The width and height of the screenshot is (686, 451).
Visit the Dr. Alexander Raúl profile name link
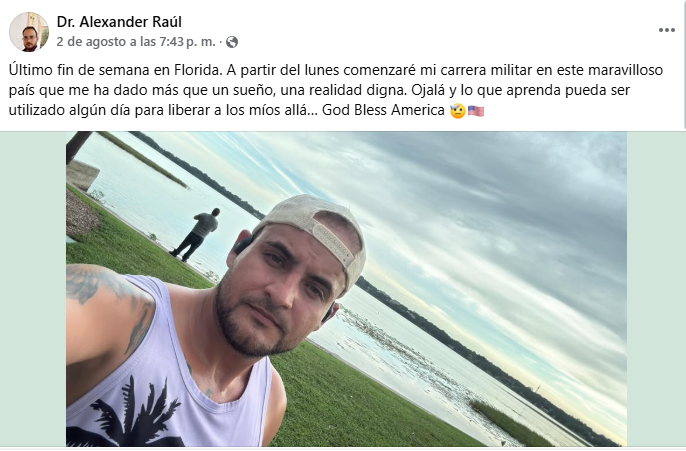(119, 22)
